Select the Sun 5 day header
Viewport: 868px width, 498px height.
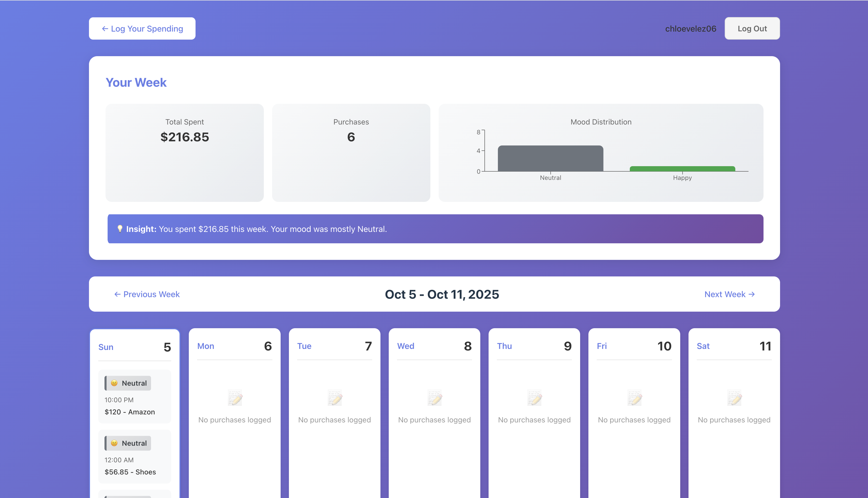[x=135, y=347]
